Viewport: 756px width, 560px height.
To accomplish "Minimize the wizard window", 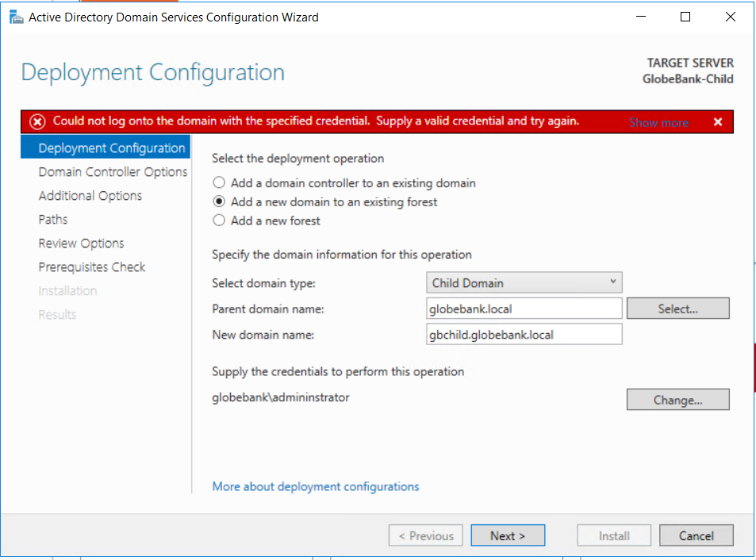I will (x=641, y=17).
